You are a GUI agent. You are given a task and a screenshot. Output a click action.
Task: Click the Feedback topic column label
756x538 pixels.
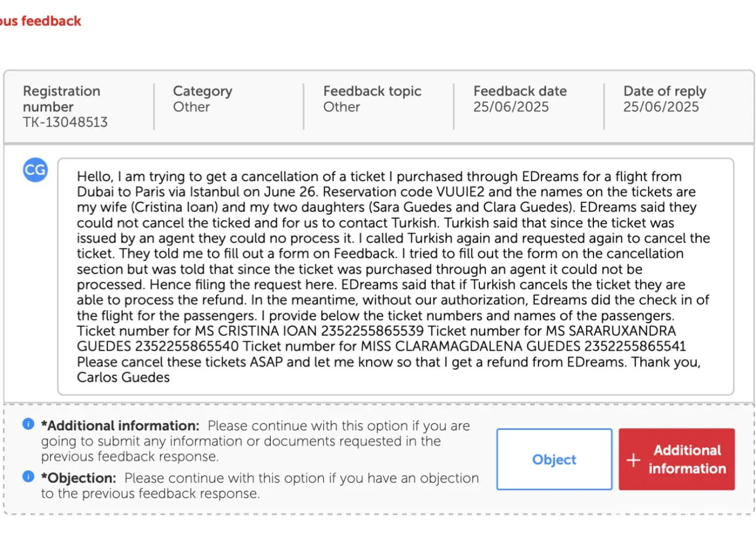(372, 91)
